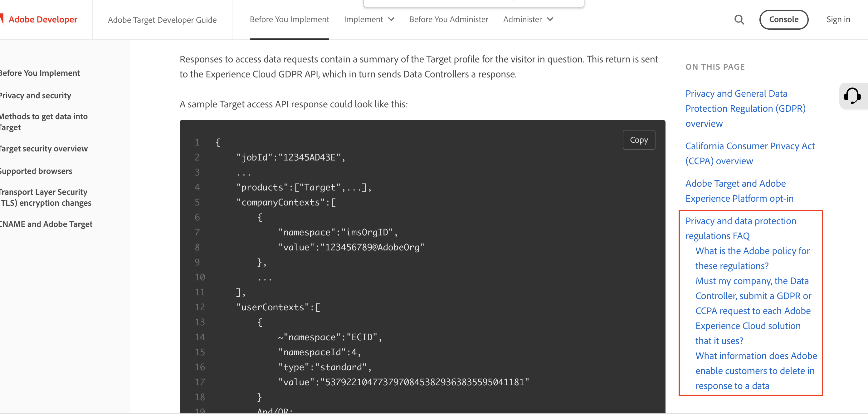This screenshot has height=414, width=868.
Task: Switch to Before You Administer tab
Action: coord(448,20)
